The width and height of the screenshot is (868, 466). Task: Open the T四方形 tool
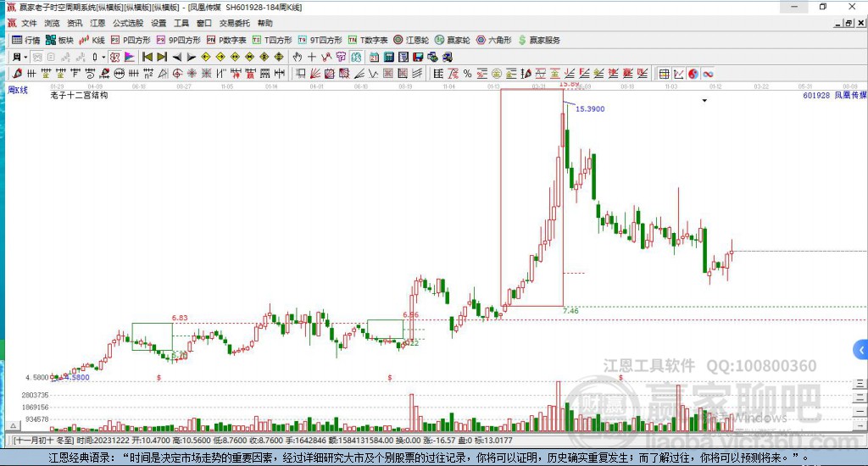[272, 40]
